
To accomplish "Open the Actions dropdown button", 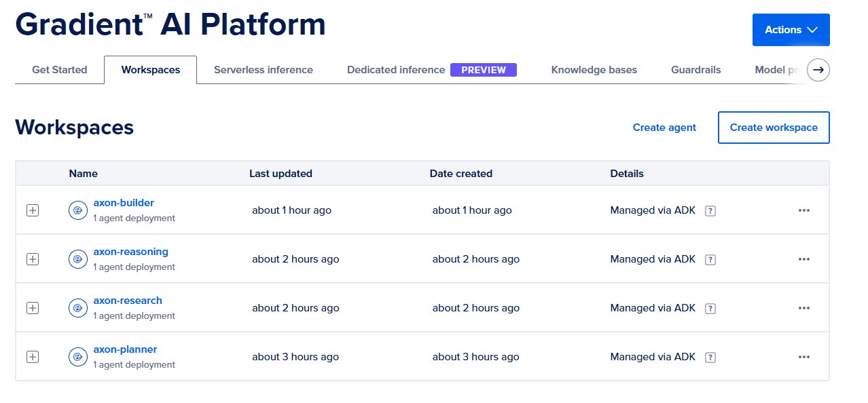I will 791,30.
